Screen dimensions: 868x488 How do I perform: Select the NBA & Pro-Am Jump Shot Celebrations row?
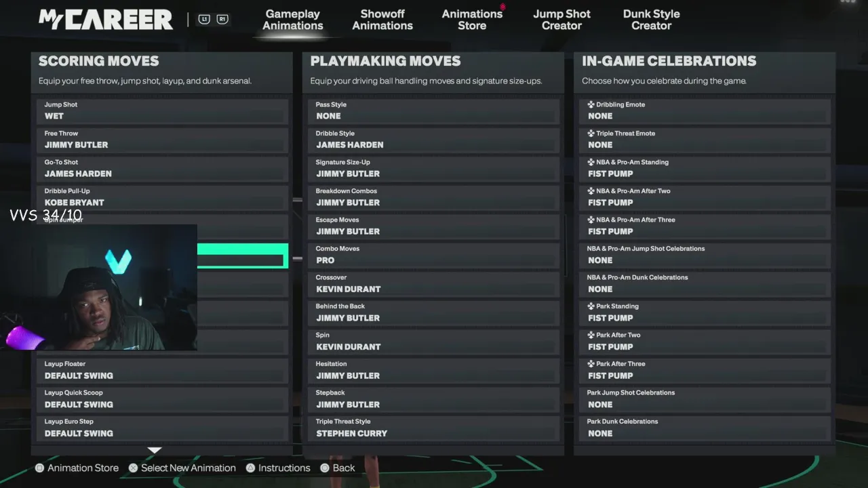click(705, 255)
